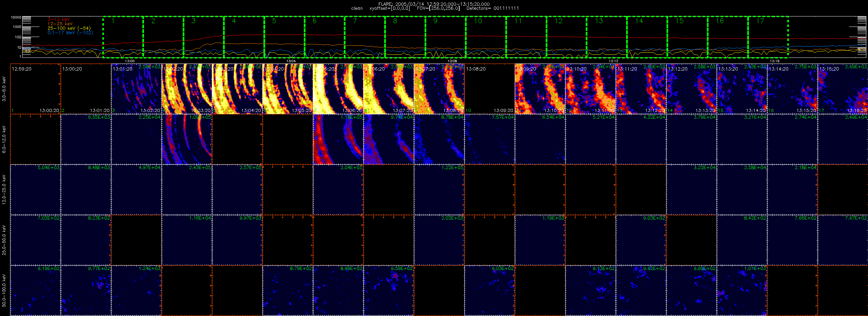Open the 50-100 keV image labeled 9.77E+02
Screen dimensions: 868x316
pos(86,290)
